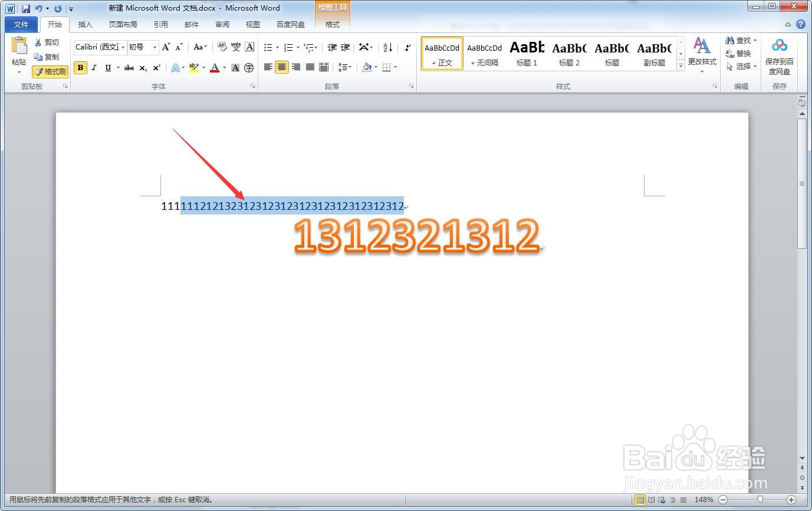Expand bullet list options dropdown

[x=277, y=47]
